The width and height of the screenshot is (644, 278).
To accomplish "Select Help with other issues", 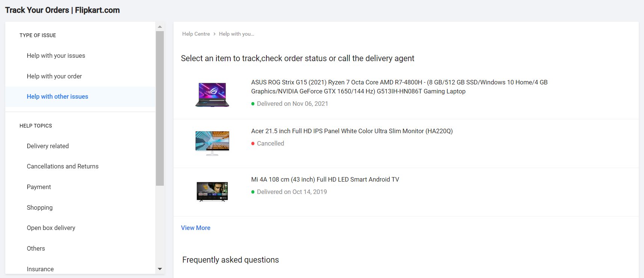I will click(57, 96).
